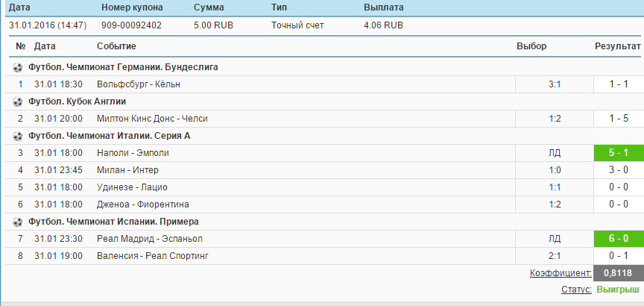Click soccer ball icon beside Кубок Англии

tap(17, 102)
